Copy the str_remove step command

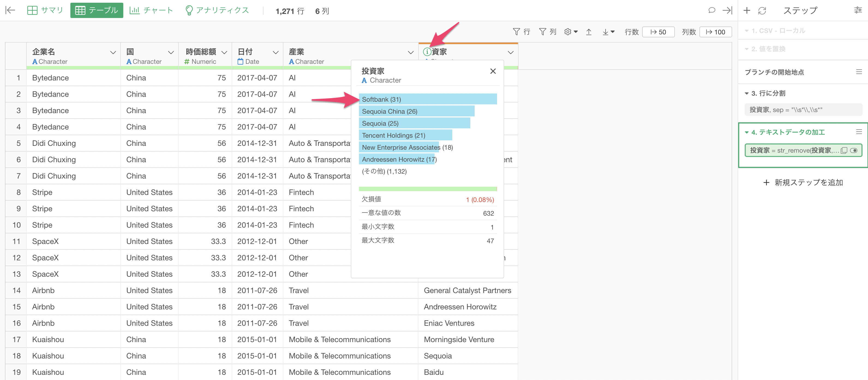[x=844, y=150]
